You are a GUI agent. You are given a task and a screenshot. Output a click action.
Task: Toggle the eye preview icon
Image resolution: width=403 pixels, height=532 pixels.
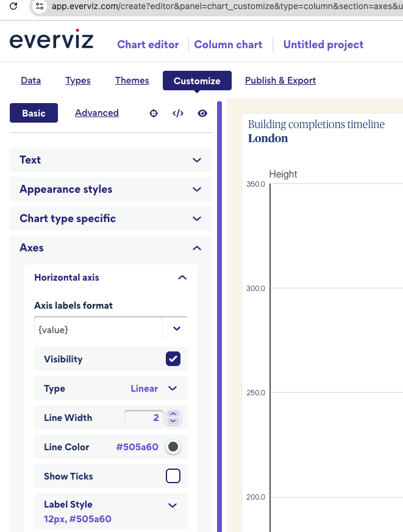pyautogui.click(x=202, y=113)
